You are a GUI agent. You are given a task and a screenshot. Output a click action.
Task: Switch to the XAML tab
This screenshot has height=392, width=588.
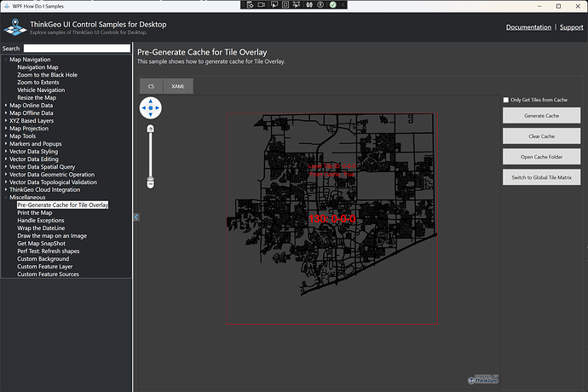click(x=178, y=86)
